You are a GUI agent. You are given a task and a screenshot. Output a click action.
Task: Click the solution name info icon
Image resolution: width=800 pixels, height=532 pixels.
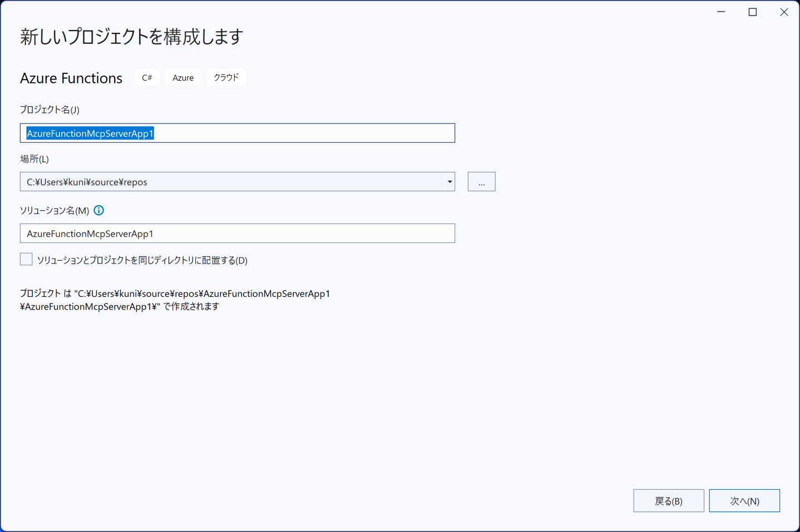tap(99, 210)
